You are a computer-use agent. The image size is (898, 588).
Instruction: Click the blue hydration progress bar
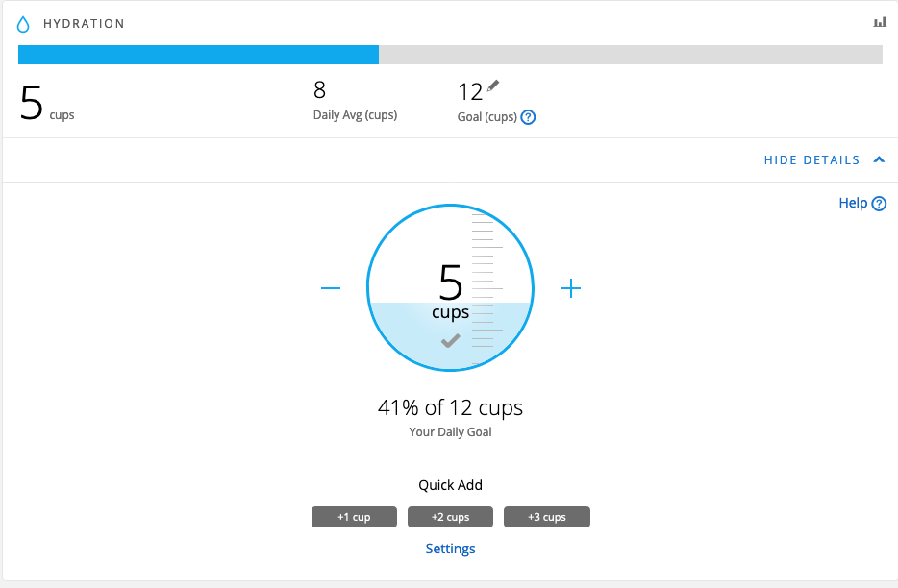click(198, 55)
